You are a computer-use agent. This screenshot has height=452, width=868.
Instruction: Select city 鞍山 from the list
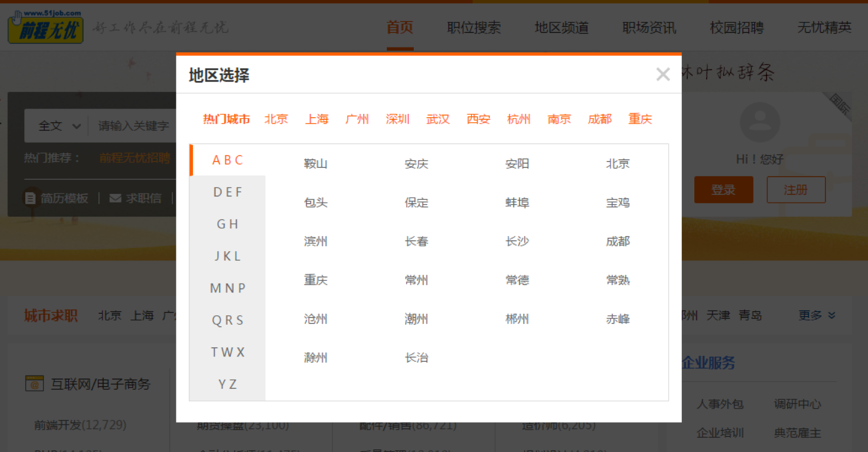(x=316, y=164)
